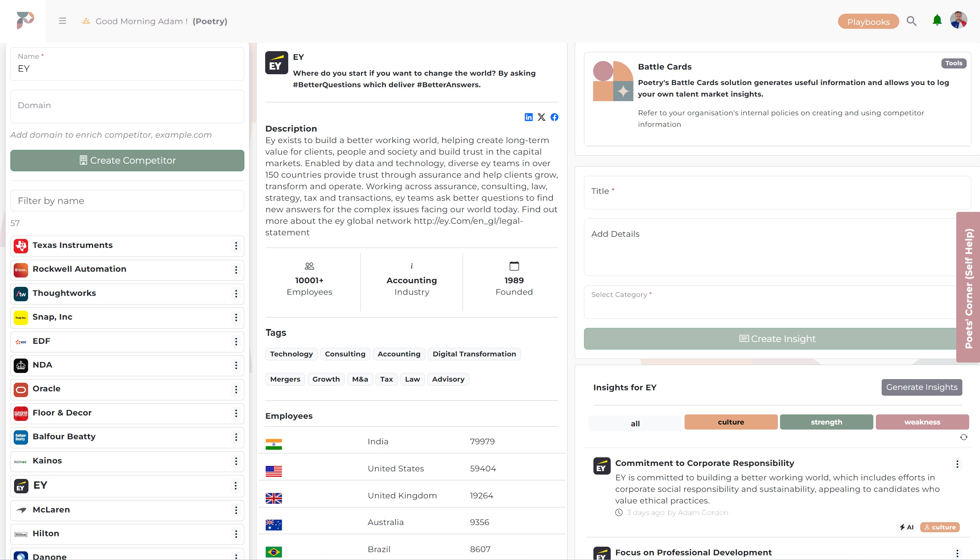Select McLaren competitor
Image resolution: width=980 pixels, height=560 pixels.
click(127, 510)
